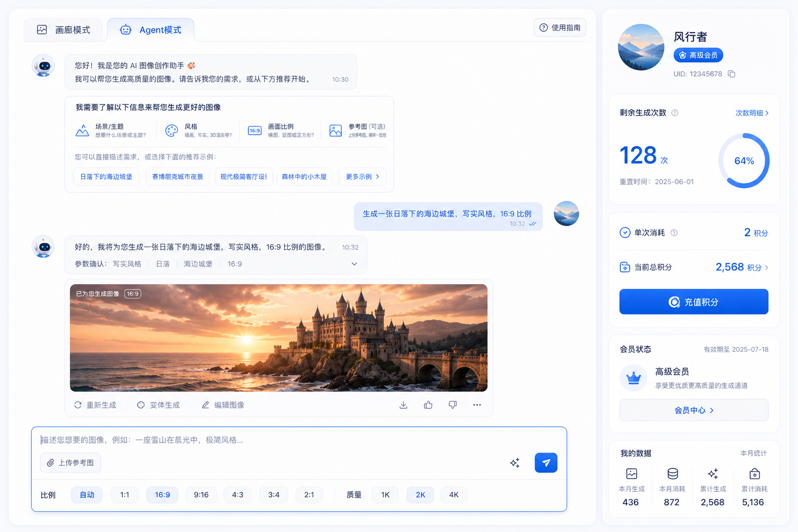Open more options ellipsis menu
Image resolution: width=798 pixels, height=532 pixels.
pyautogui.click(x=477, y=405)
